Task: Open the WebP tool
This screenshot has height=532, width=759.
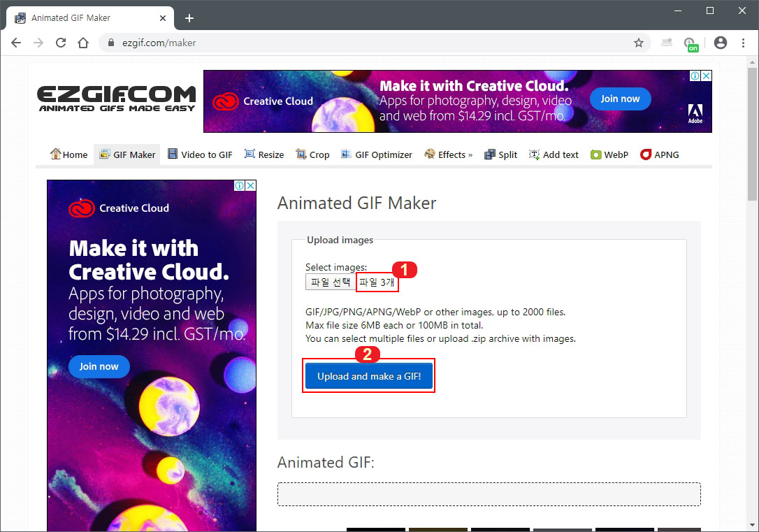Action: [x=609, y=154]
